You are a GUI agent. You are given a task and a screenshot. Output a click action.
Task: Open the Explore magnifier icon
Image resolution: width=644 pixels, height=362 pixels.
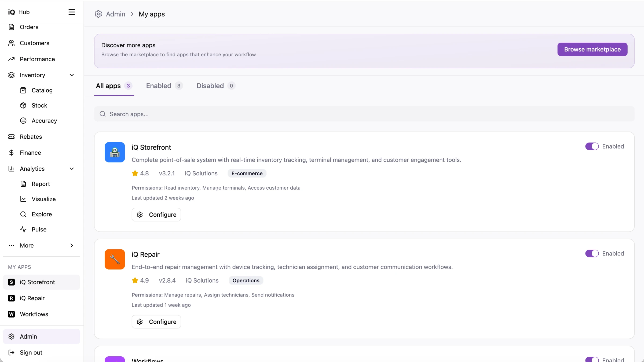point(23,214)
